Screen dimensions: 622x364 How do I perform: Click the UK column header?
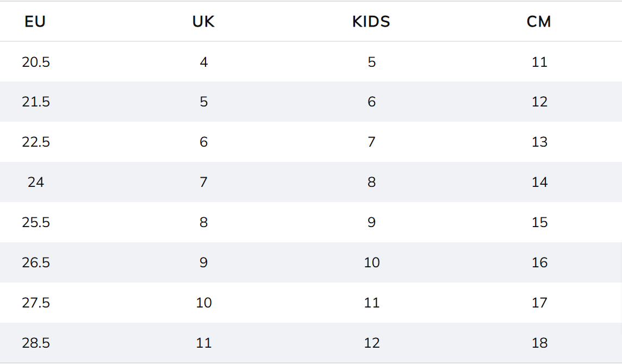(x=203, y=21)
